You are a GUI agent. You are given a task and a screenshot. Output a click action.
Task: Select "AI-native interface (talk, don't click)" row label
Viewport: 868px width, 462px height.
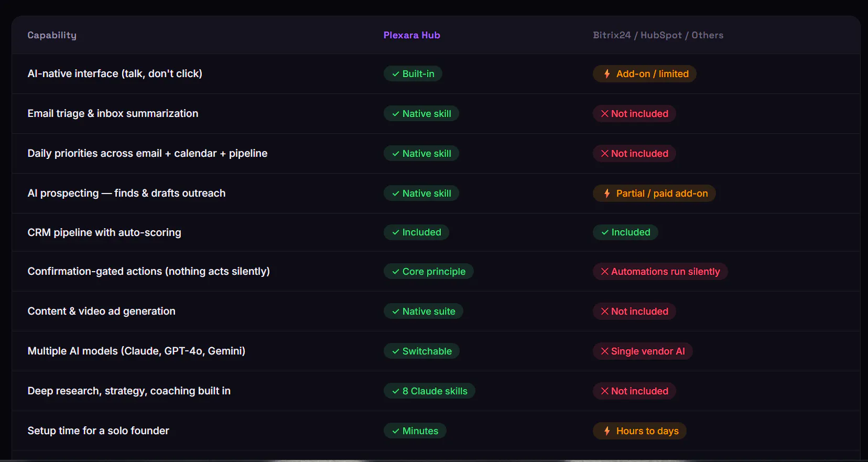click(x=115, y=74)
